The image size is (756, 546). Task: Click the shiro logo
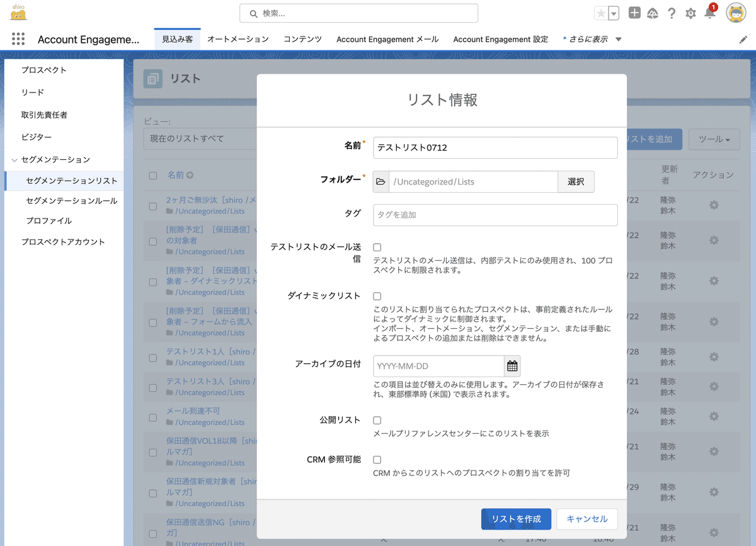pos(19,11)
